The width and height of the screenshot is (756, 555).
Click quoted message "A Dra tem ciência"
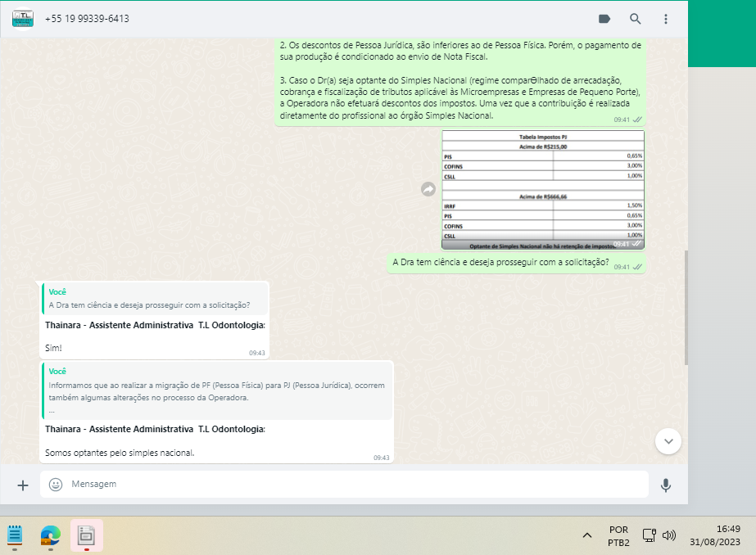click(155, 299)
